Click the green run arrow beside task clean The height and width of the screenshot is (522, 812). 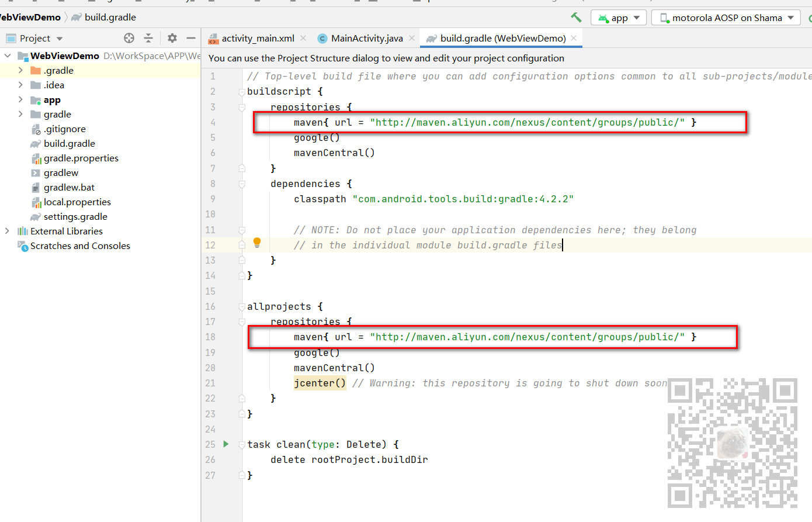(x=226, y=444)
